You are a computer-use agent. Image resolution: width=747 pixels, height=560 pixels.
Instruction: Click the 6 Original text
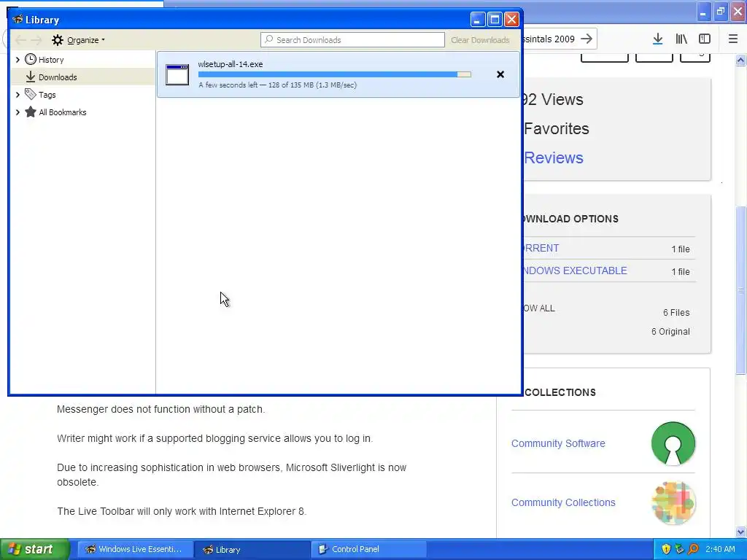click(x=670, y=332)
